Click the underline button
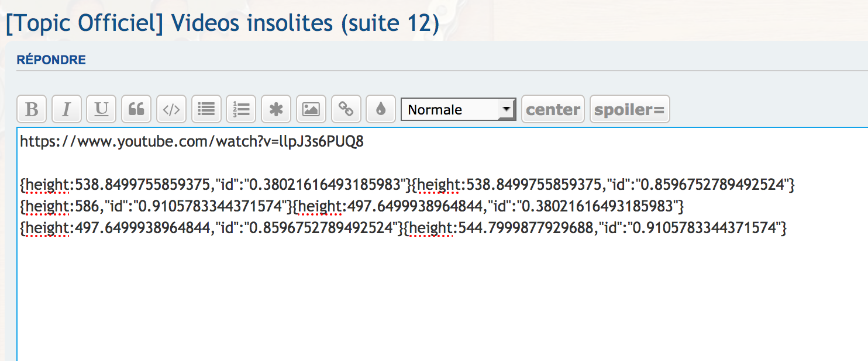This screenshot has width=868, height=361. click(101, 109)
